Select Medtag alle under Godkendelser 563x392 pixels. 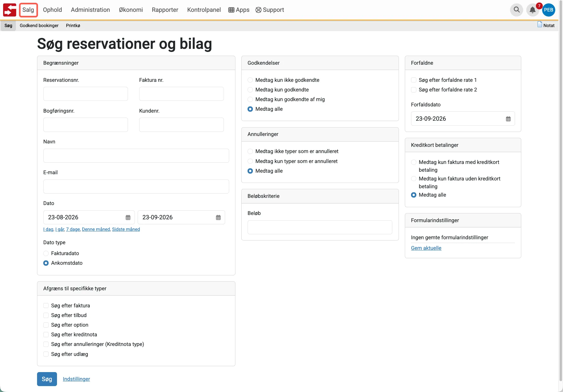click(250, 109)
